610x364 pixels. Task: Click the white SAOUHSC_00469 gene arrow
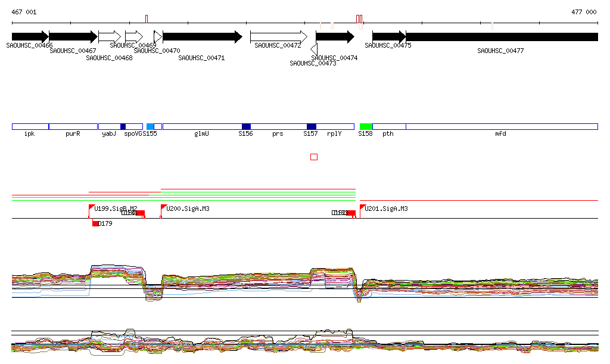pos(134,37)
